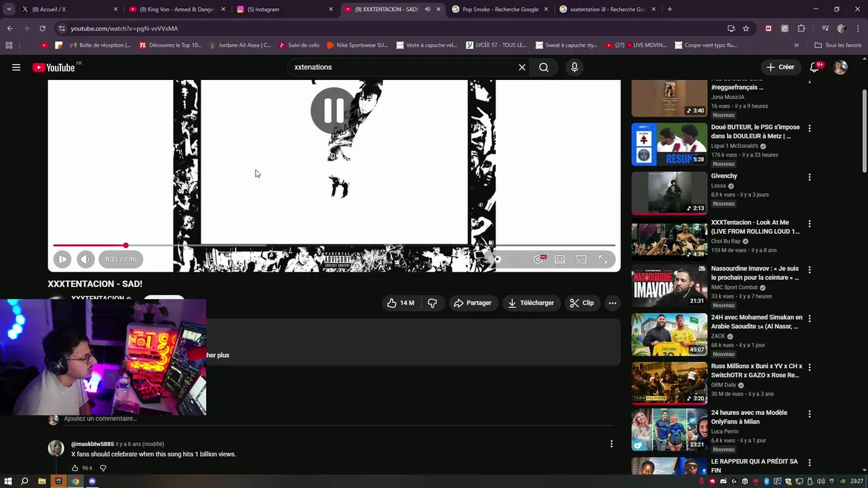Go back in browser history
Viewport: 868px width, 488px height.
pyautogui.click(x=9, y=28)
